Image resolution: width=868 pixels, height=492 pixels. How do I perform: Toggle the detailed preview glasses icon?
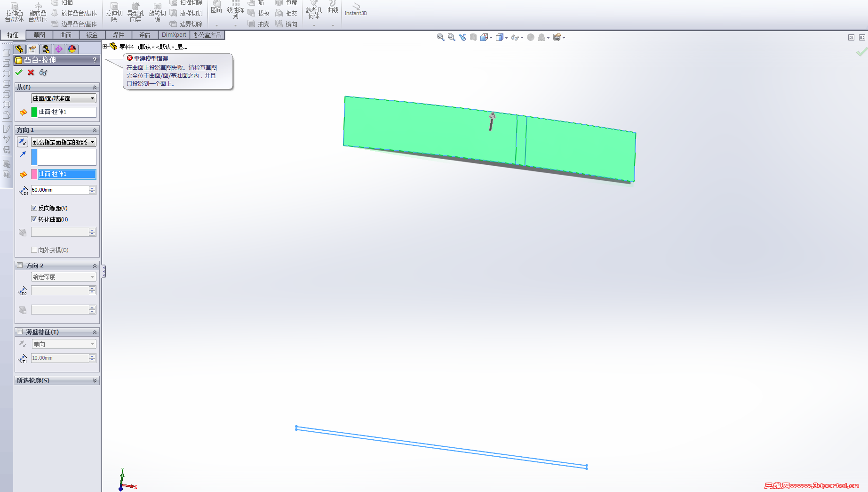(43, 73)
